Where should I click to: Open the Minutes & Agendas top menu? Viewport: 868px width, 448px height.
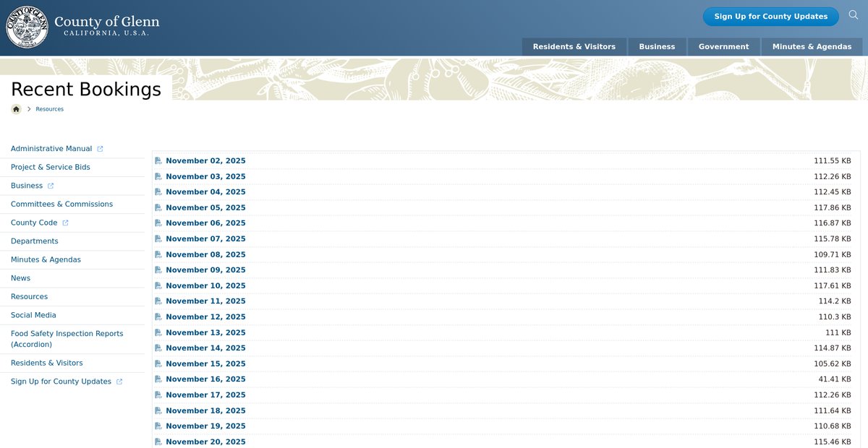point(812,46)
